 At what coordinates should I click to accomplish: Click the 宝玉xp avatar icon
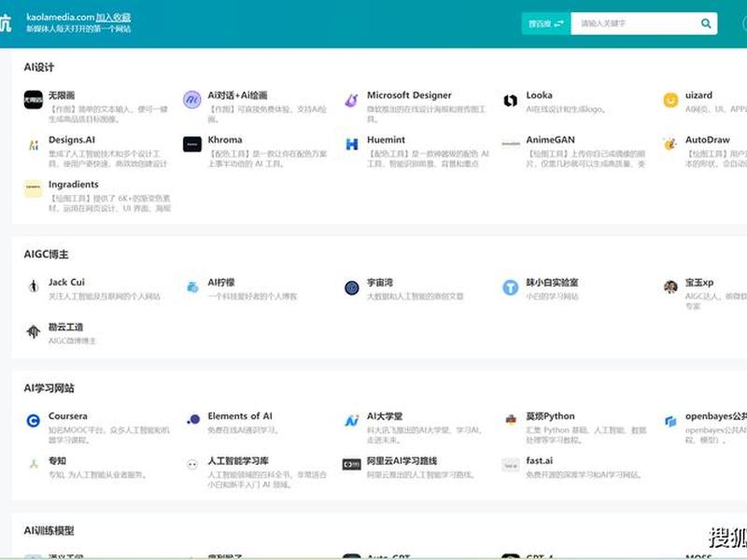(x=670, y=287)
